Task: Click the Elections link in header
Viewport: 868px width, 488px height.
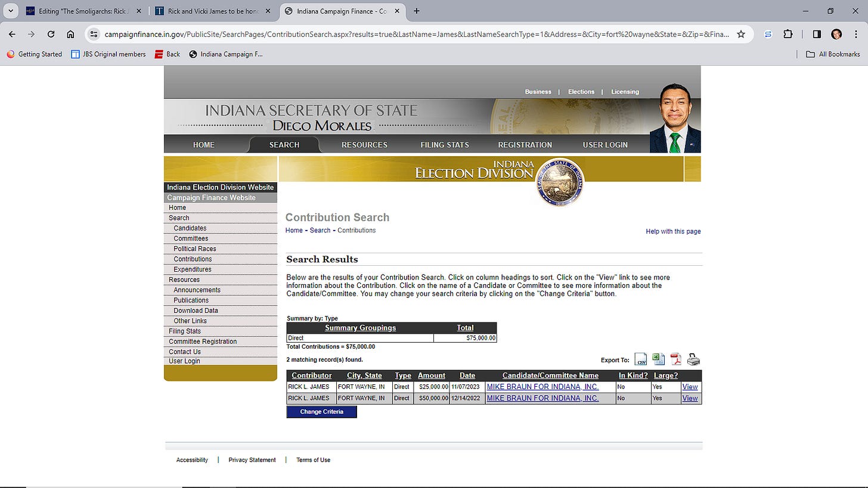Action: [x=581, y=92]
